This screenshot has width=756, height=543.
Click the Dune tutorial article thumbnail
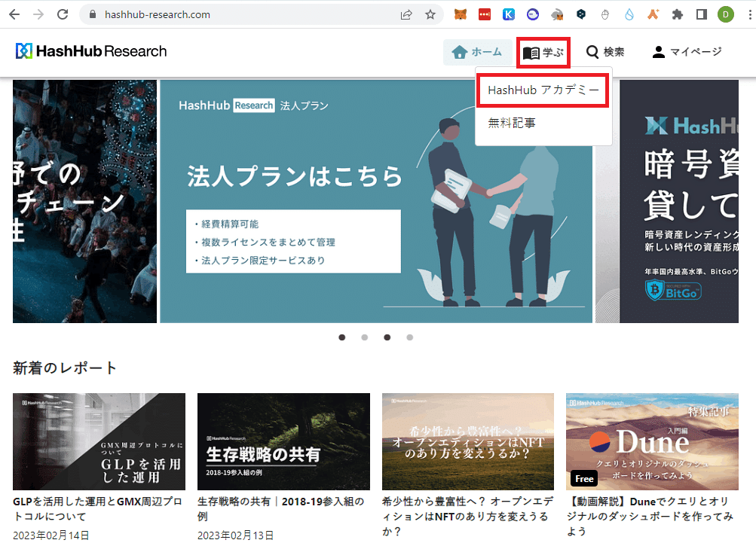[652, 441]
